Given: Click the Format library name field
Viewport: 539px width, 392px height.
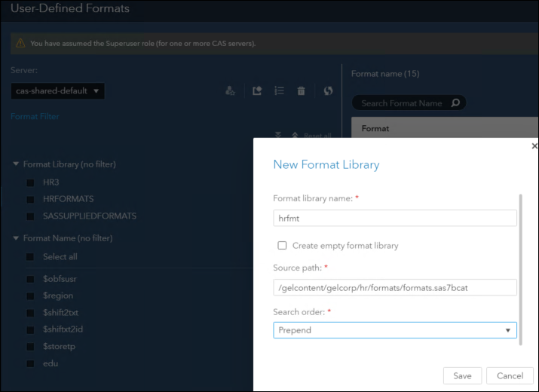Looking at the screenshot, I should (394, 218).
